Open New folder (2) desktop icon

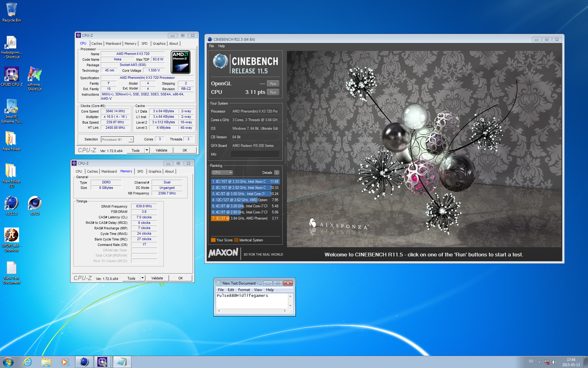coord(12,175)
